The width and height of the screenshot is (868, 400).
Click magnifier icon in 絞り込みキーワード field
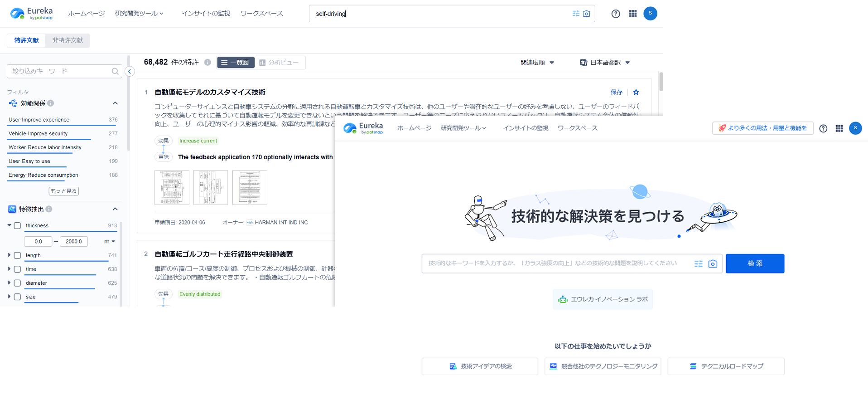point(115,71)
